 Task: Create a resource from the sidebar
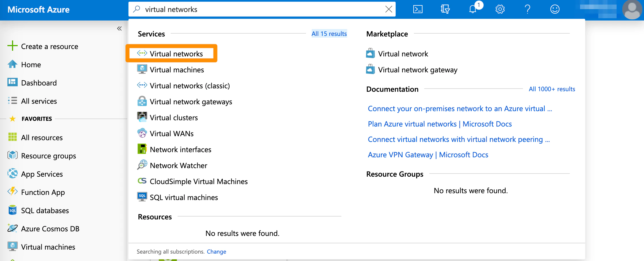(49, 46)
